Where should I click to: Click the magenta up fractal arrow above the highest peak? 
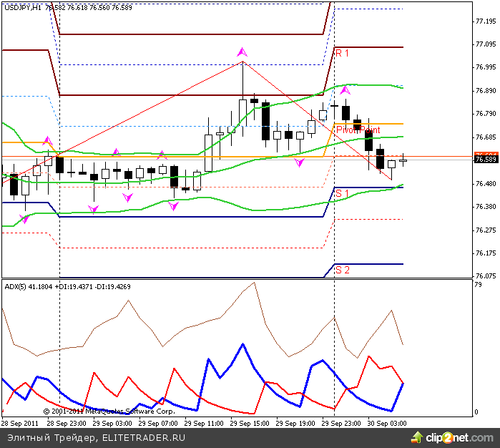pyautogui.click(x=242, y=52)
